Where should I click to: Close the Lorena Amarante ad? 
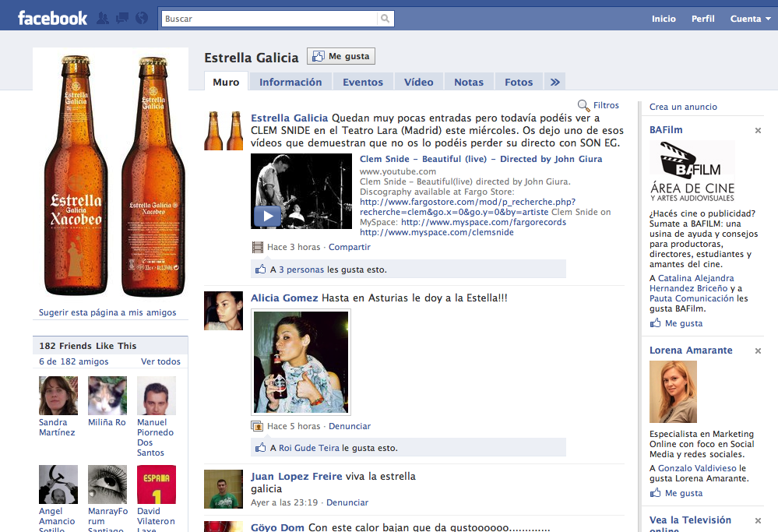pos(758,351)
